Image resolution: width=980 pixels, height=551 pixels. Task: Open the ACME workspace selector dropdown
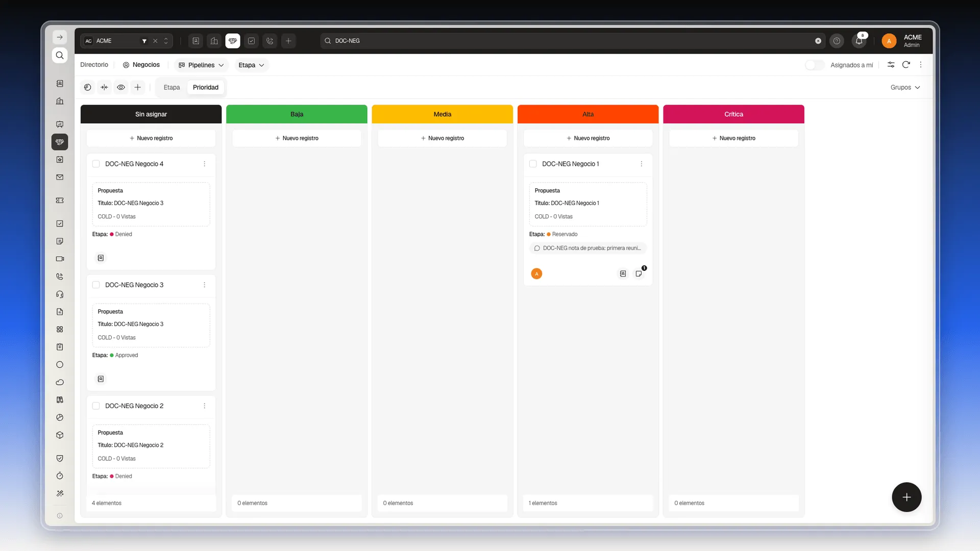click(126, 41)
